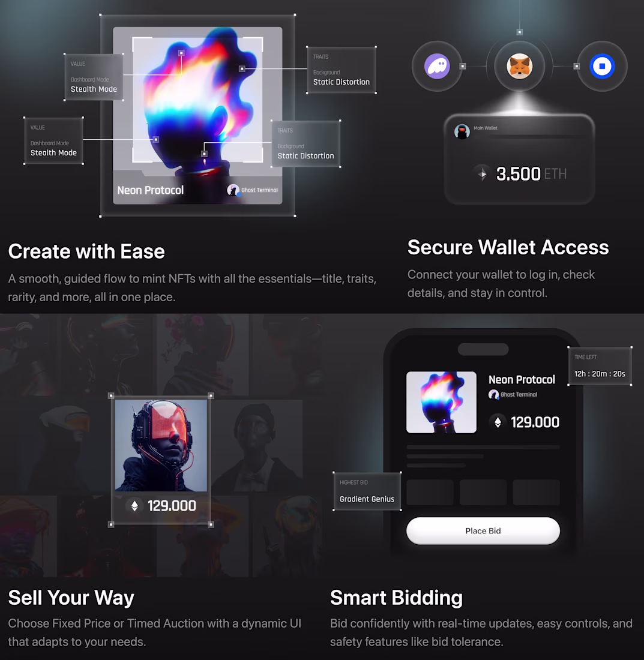Click the Main Wallet avatar icon
This screenshot has width=644, height=660.
(x=462, y=131)
